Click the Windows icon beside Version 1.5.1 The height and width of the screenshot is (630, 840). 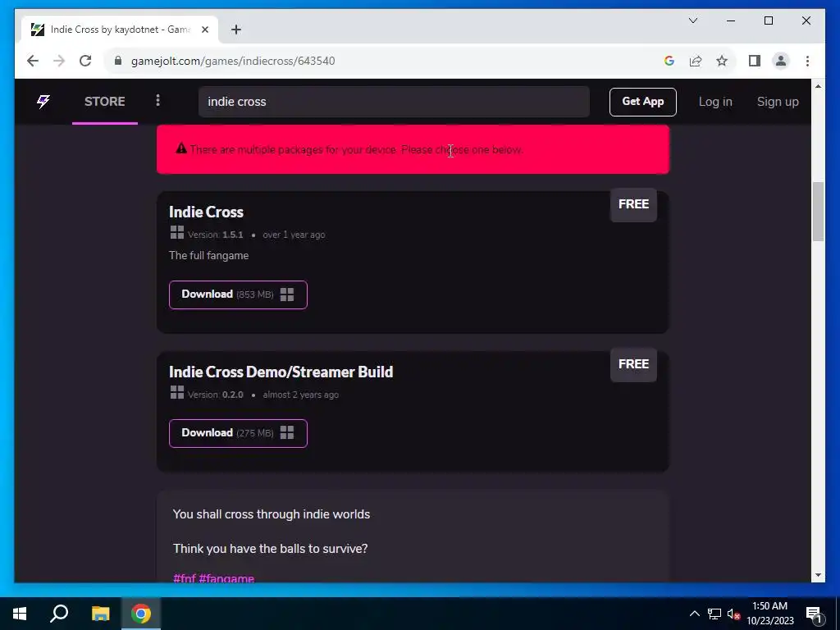(x=177, y=232)
